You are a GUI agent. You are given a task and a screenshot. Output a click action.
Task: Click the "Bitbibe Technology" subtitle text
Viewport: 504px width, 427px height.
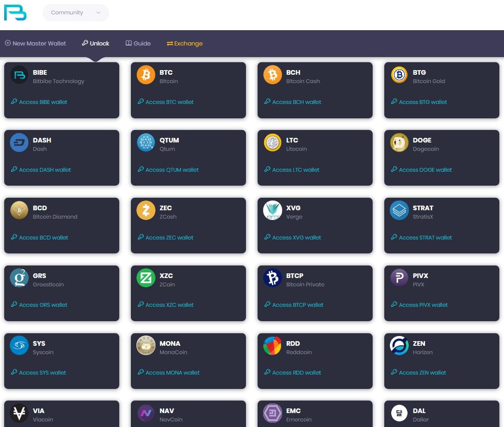58,81
